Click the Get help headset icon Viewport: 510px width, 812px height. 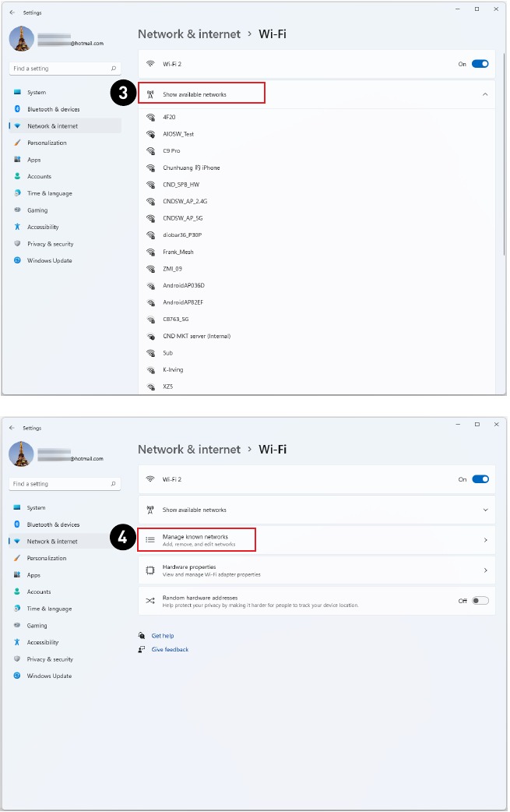(142, 636)
